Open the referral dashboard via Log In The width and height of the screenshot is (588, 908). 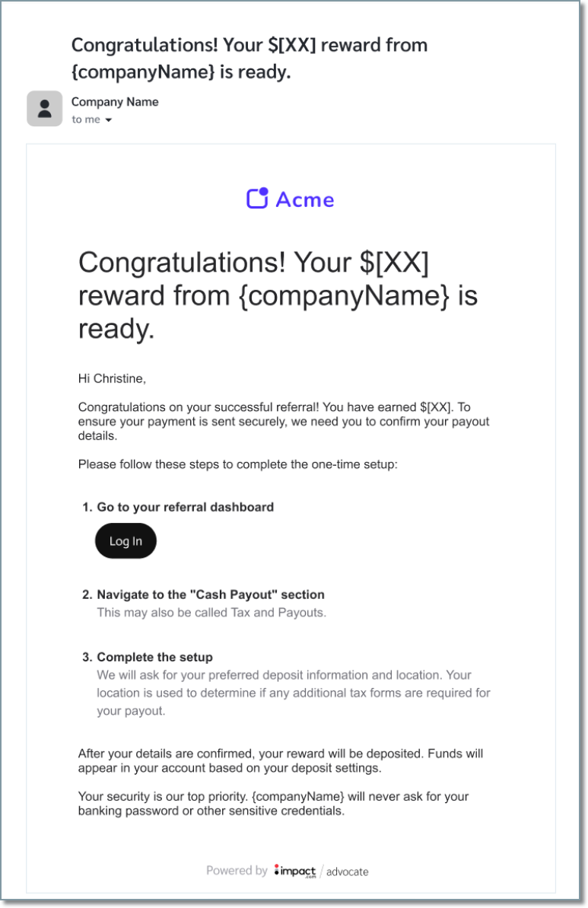point(126,541)
